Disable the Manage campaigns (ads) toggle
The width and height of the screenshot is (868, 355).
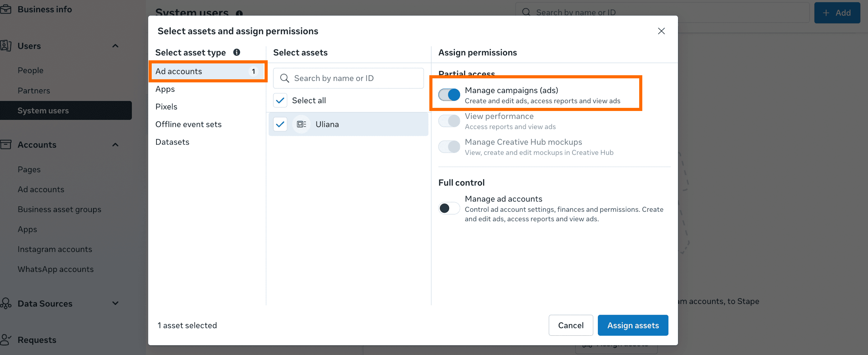click(449, 95)
